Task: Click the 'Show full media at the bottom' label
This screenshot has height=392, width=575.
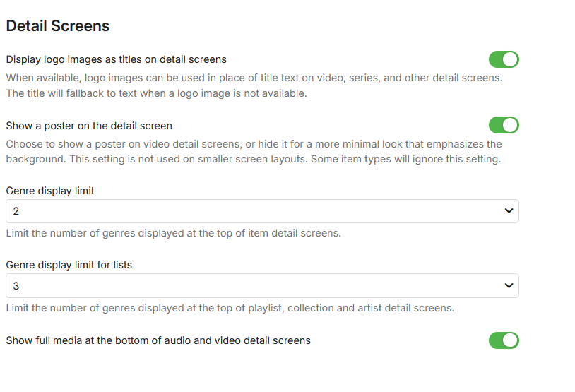Action: pos(158,340)
